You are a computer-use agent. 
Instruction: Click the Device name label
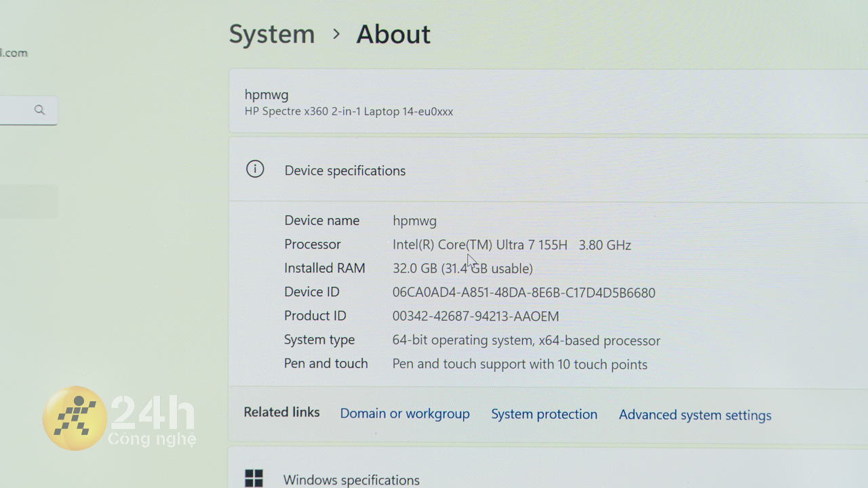[322, 220]
